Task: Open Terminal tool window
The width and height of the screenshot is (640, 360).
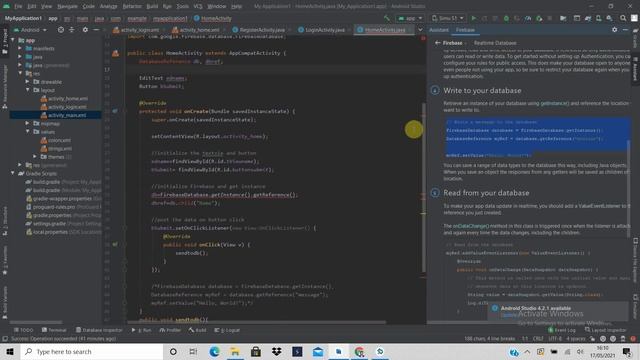Action: click(x=54, y=330)
